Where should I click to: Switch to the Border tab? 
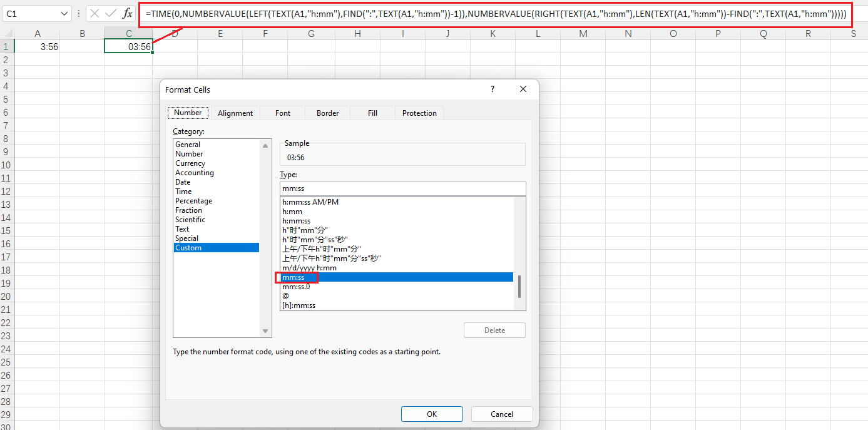point(327,113)
